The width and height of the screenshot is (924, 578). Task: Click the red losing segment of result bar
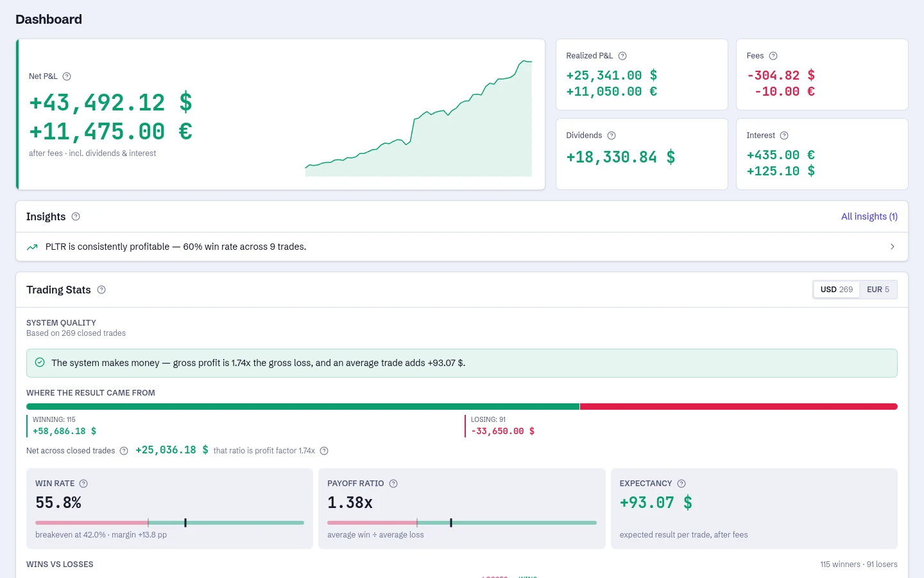739,407
